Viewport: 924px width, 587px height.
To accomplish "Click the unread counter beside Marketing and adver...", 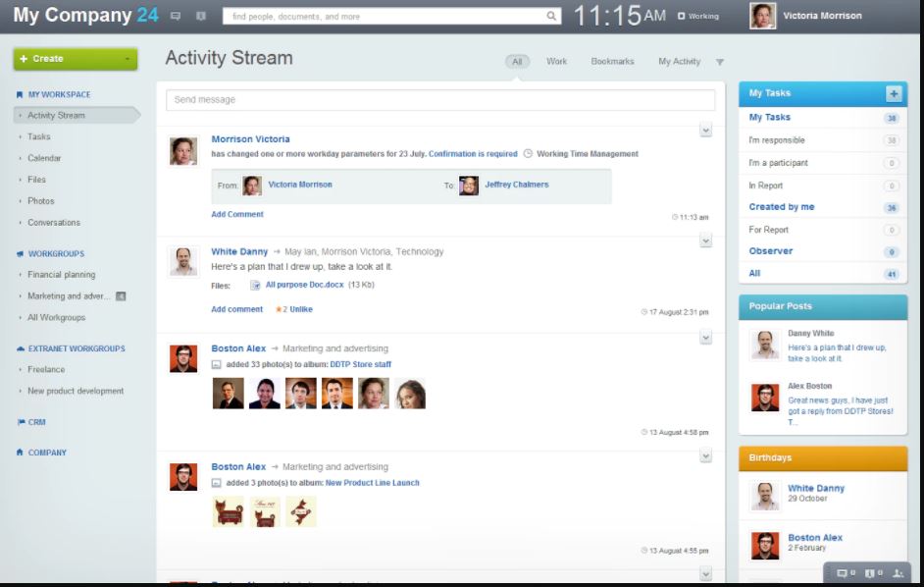I will click(121, 296).
